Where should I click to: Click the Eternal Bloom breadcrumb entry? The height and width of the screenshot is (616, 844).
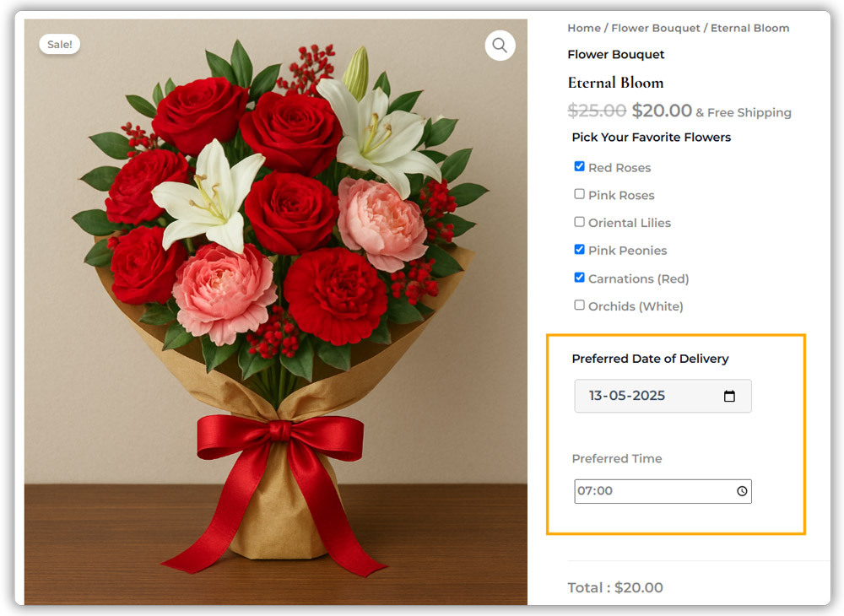tap(749, 28)
